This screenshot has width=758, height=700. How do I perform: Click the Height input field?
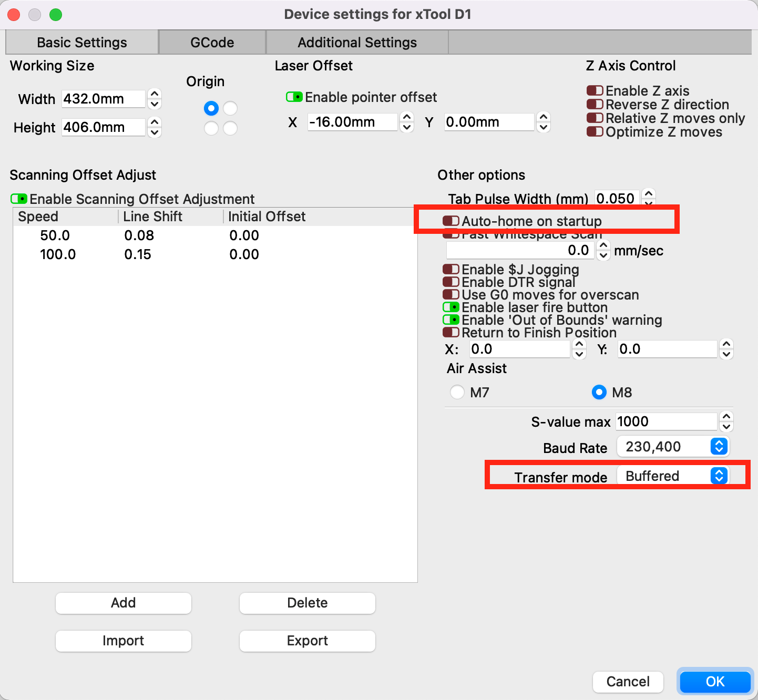[x=103, y=127]
